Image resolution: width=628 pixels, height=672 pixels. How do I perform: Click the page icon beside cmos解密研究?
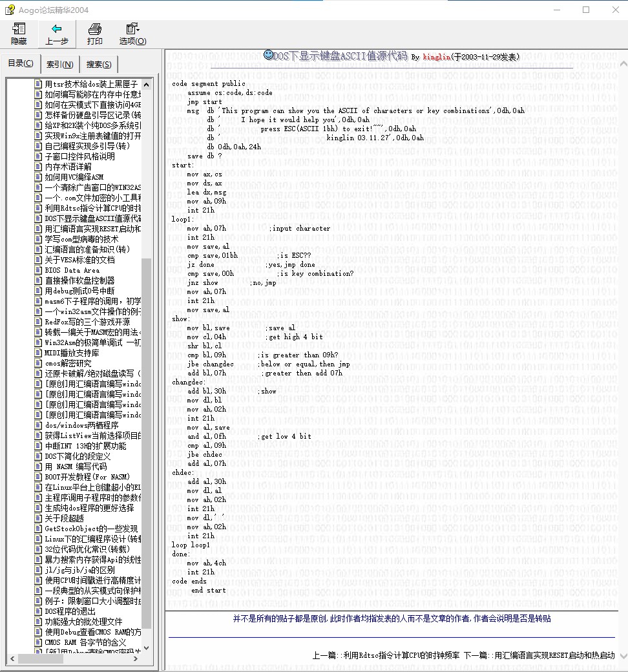pos(39,363)
